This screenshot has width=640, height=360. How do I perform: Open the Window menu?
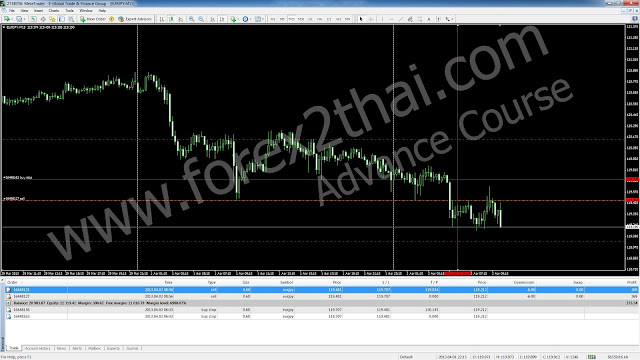coord(86,11)
